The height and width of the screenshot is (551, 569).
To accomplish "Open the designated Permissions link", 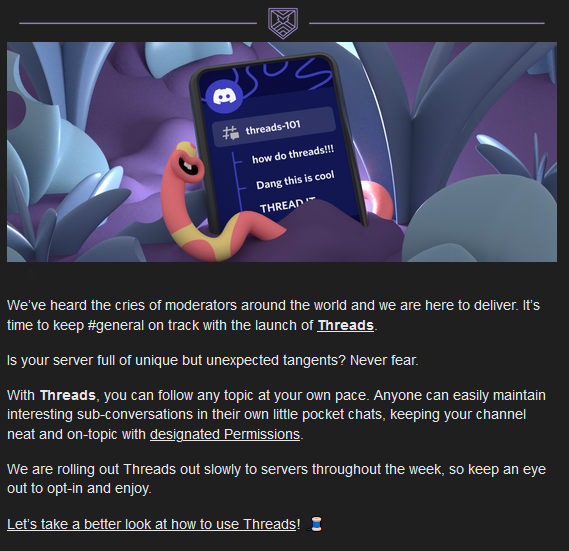I will pos(225,434).
